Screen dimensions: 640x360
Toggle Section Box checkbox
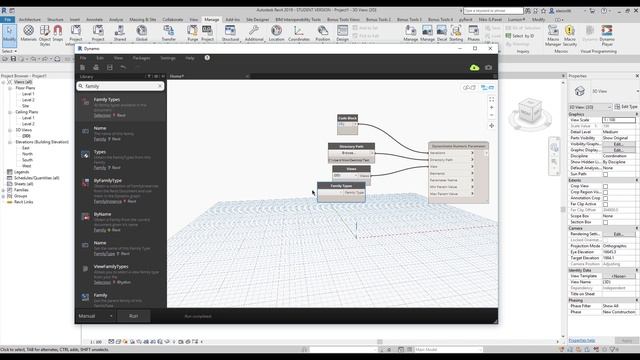tap(605, 222)
